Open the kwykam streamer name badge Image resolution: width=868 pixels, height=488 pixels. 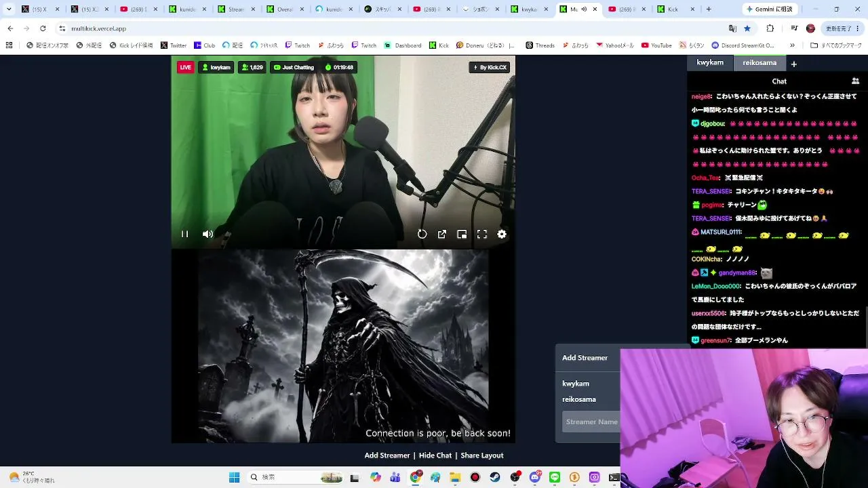click(216, 67)
